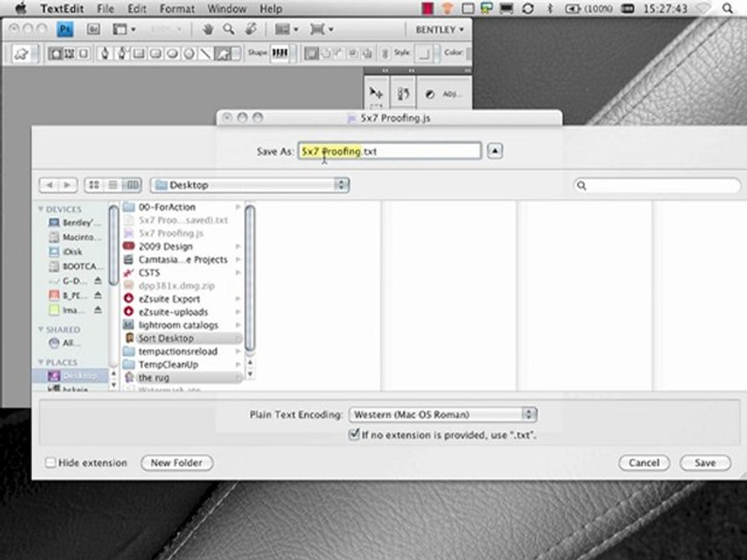Click the Cancel button
This screenshot has height=560, width=747.
[x=644, y=462]
